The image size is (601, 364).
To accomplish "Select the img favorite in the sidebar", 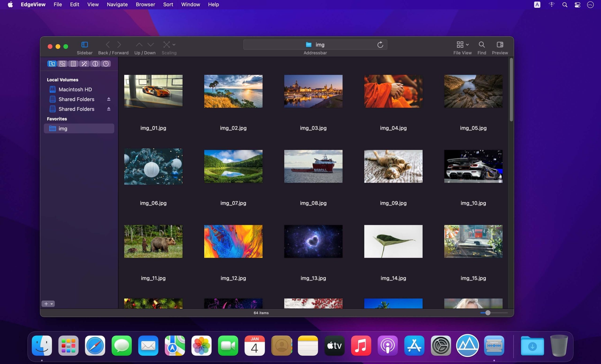I will tap(63, 128).
